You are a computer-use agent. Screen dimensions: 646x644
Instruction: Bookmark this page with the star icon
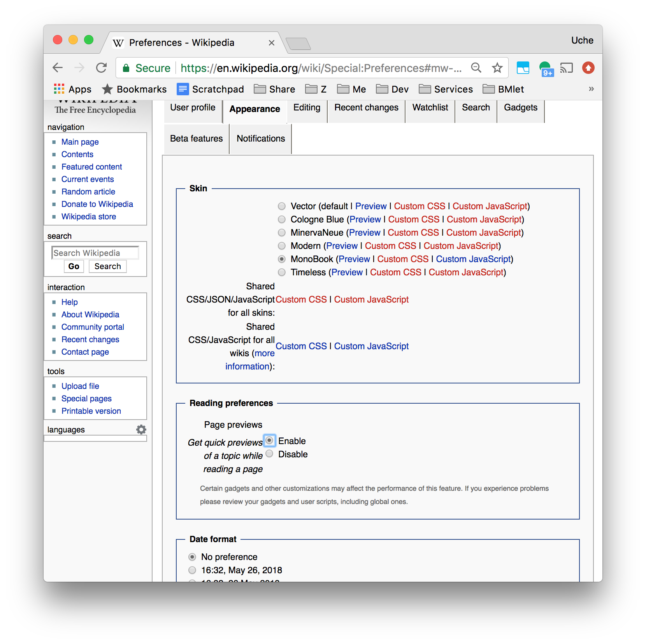[x=497, y=68]
